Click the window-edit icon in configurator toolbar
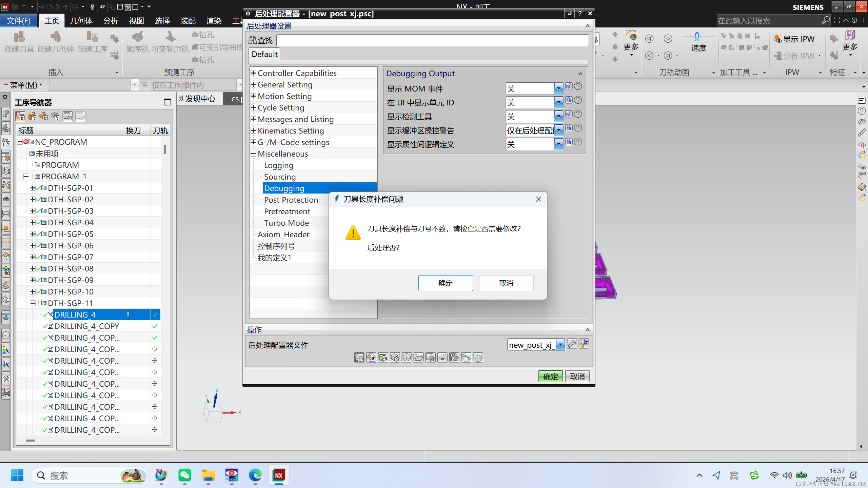This screenshot has height=488, width=868. pyautogui.click(x=431, y=358)
